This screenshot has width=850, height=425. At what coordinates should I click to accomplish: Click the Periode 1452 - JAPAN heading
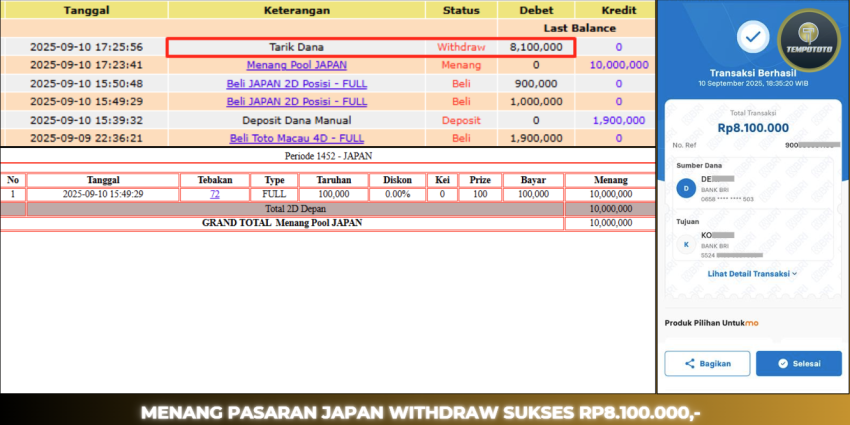click(x=328, y=156)
